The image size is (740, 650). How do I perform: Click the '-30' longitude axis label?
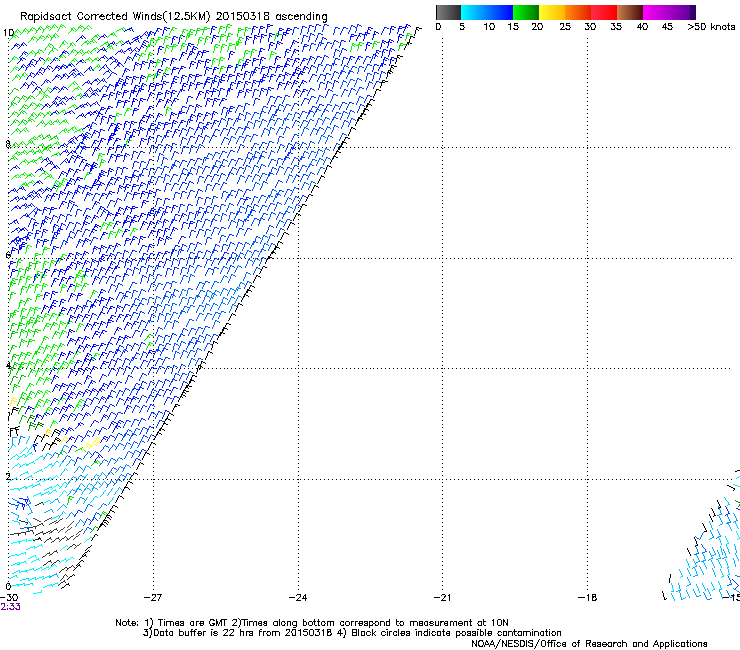[x=9, y=598]
